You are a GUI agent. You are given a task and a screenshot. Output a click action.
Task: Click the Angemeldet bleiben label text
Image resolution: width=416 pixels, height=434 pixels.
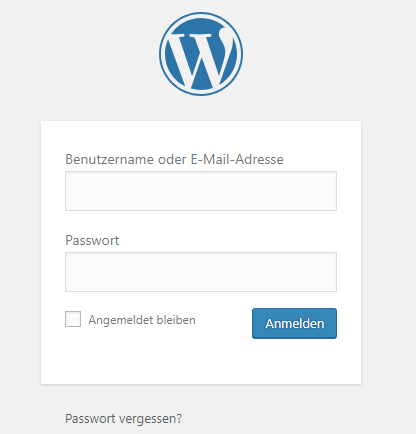click(142, 320)
